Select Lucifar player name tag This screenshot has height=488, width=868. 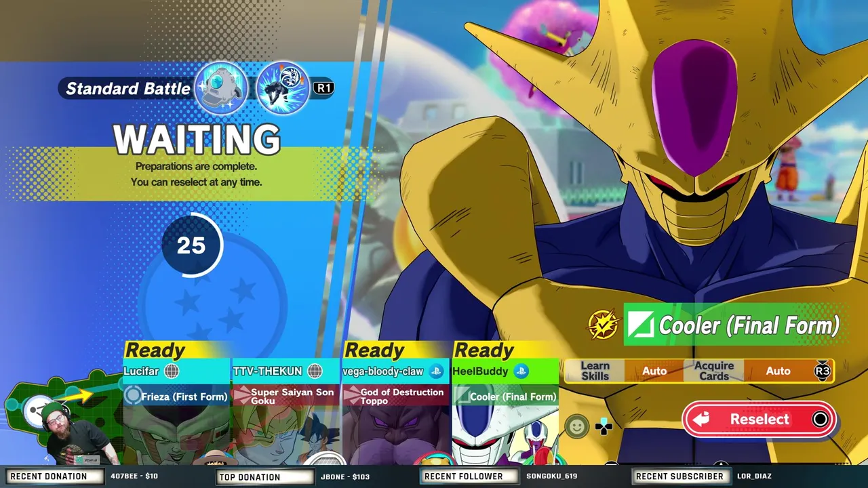point(141,371)
